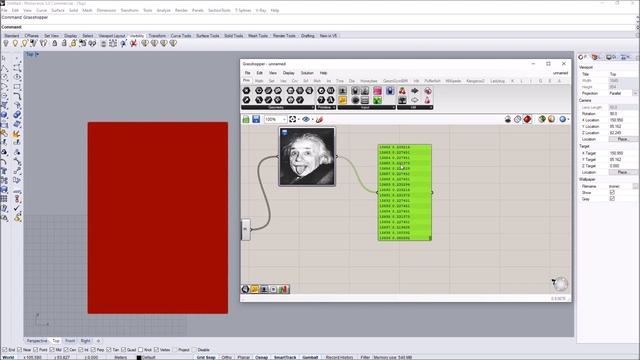Pick the green gradient component icon in the Input group
Image resolution: width=640 pixels, height=360 pixels.
point(377,100)
